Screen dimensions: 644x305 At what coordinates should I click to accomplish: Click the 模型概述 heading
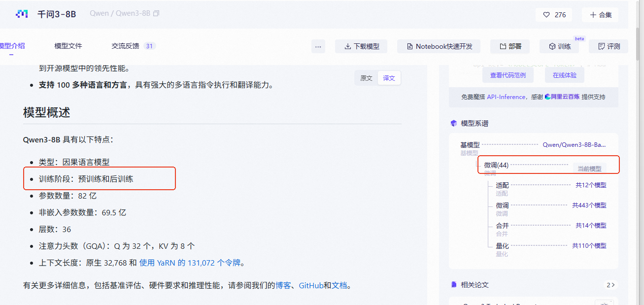coord(47,112)
